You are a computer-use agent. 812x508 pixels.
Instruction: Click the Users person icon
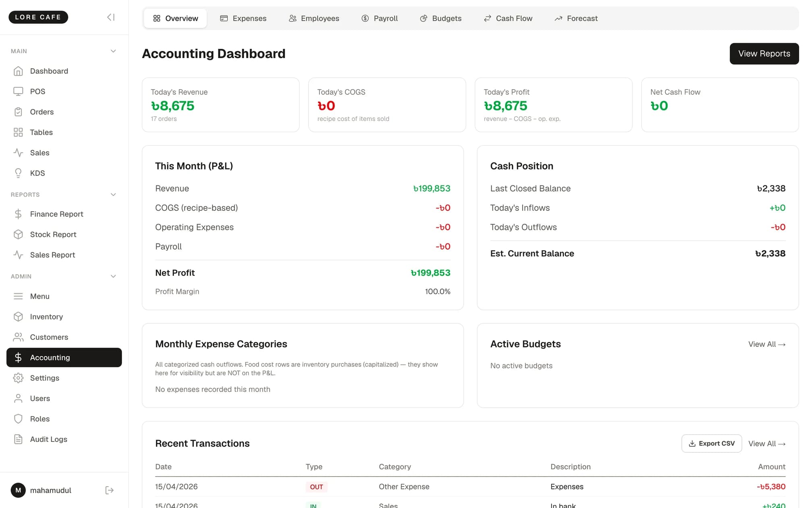[x=18, y=398]
